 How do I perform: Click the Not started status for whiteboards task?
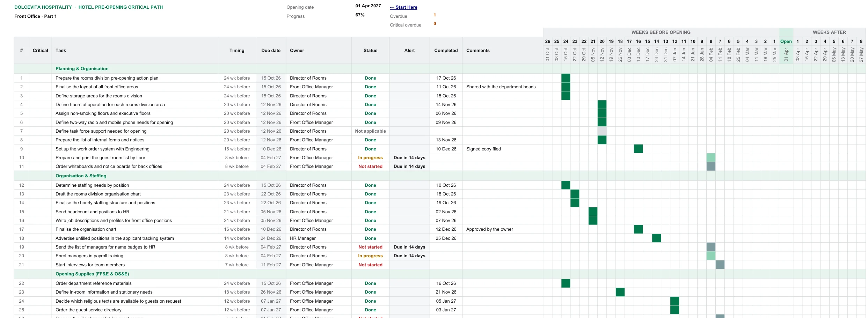[370, 167]
